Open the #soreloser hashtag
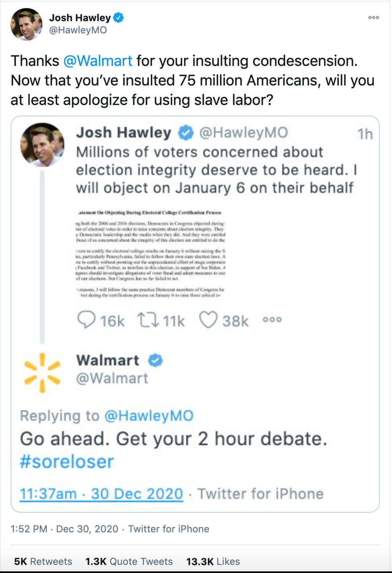 [67, 462]
